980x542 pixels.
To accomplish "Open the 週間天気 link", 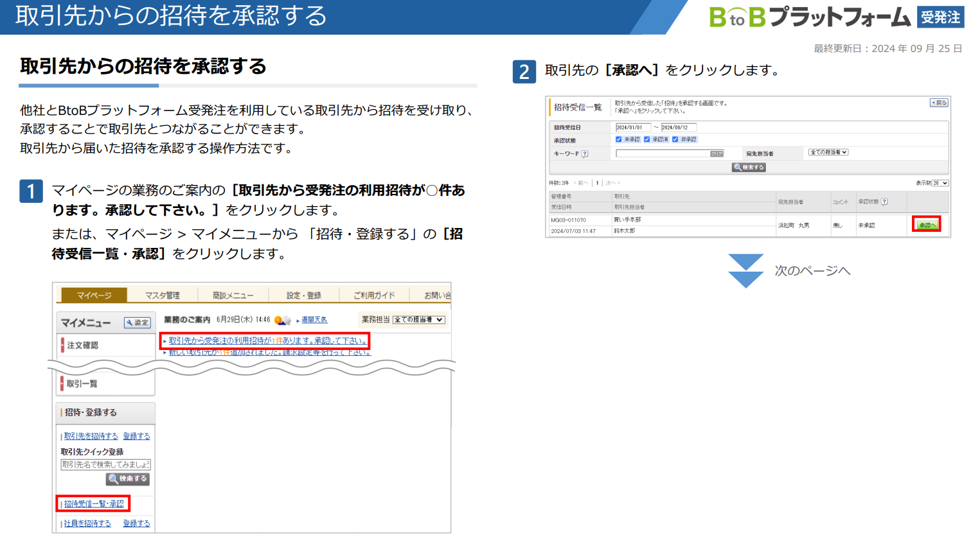I will click(x=314, y=320).
